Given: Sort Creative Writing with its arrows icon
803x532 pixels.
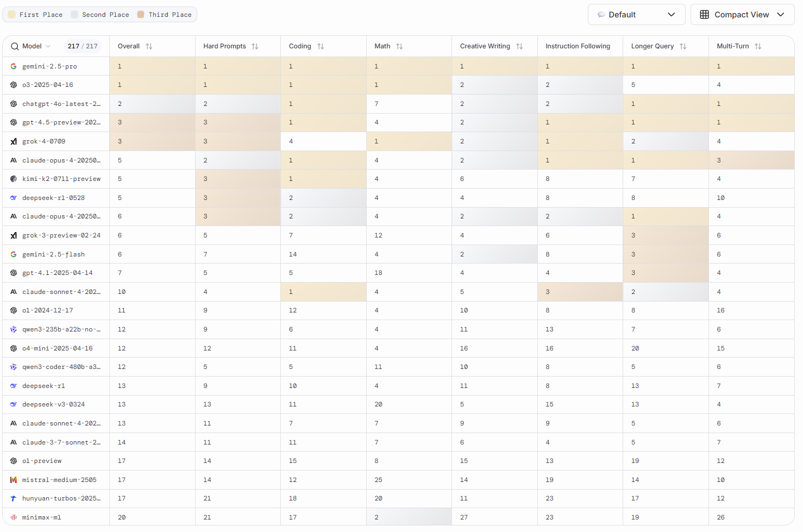Looking at the screenshot, I should tap(519, 47).
